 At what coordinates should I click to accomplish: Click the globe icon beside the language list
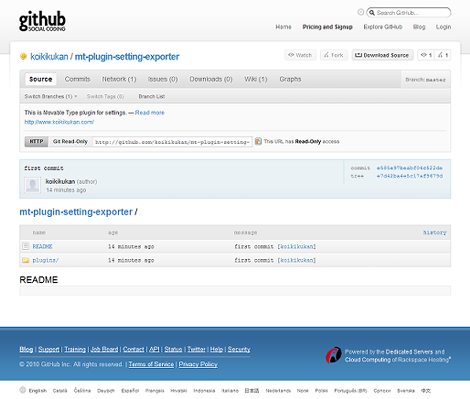point(23,390)
